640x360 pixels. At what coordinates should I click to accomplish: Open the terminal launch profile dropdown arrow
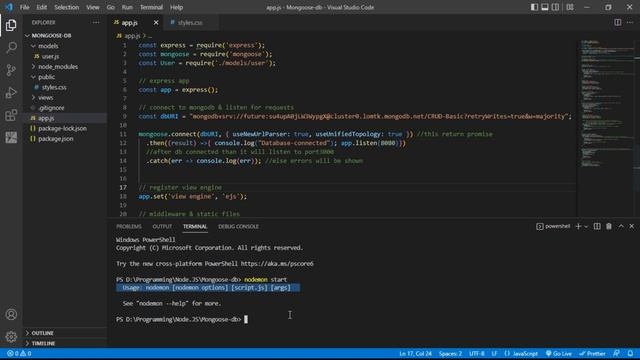pyautogui.click(x=586, y=226)
